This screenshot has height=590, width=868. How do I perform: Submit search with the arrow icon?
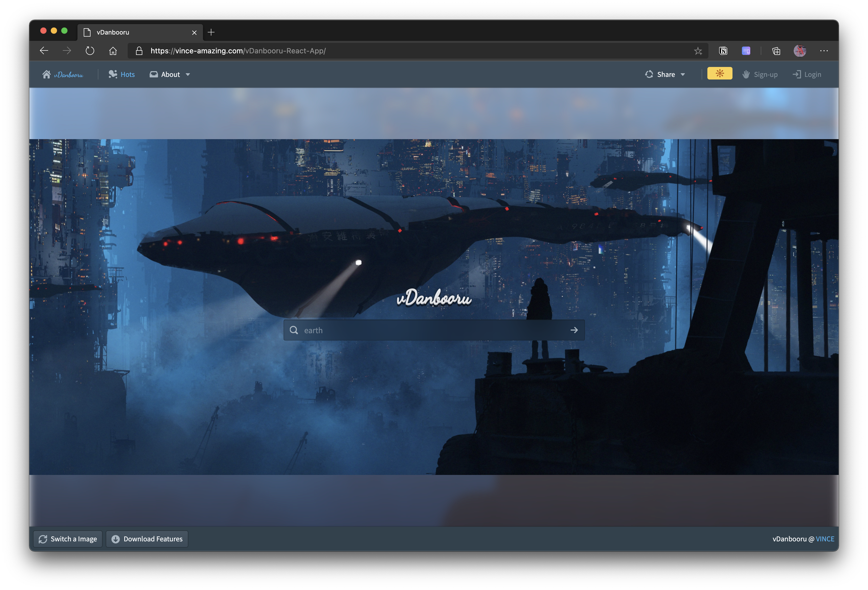coord(574,330)
